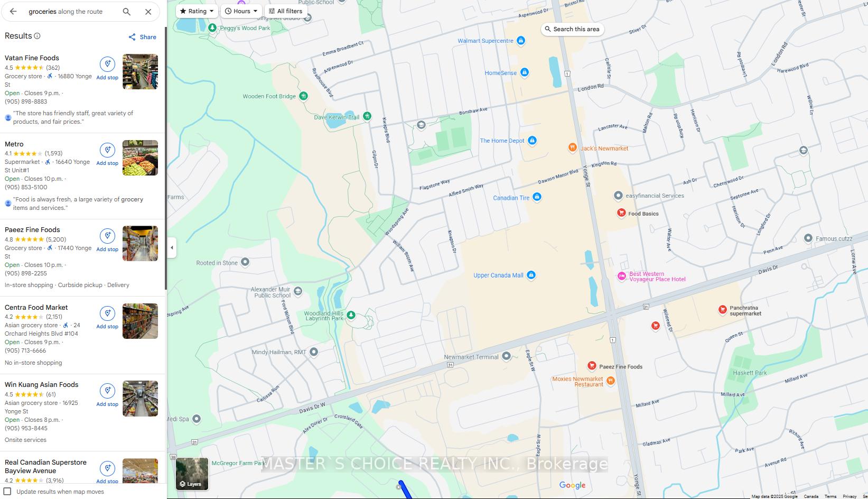Open the Metro result title

(x=14, y=144)
